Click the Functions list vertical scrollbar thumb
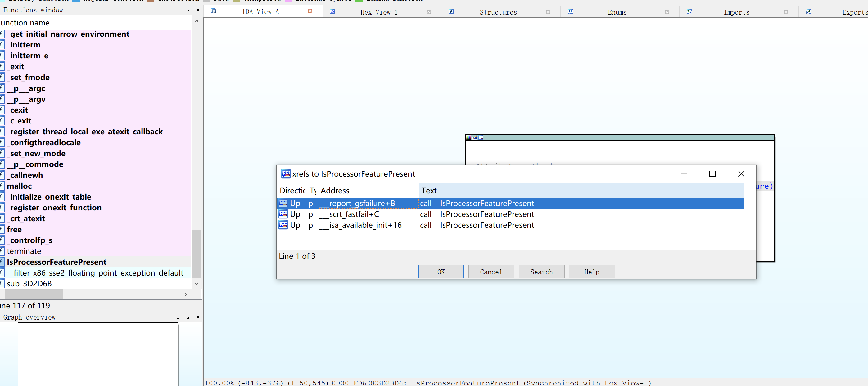This screenshot has height=386, width=868. click(197, 254)
